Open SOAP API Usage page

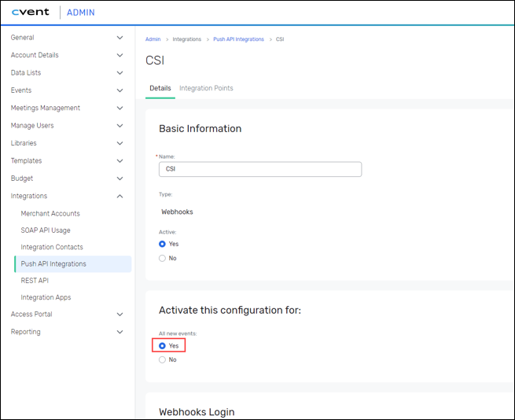pos(46,230)
